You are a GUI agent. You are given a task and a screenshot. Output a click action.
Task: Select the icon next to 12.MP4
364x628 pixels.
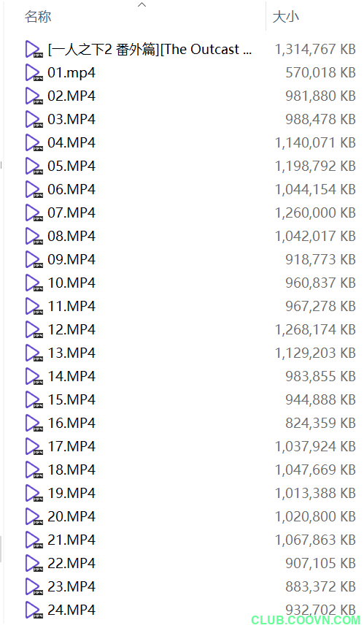(34, 329)
